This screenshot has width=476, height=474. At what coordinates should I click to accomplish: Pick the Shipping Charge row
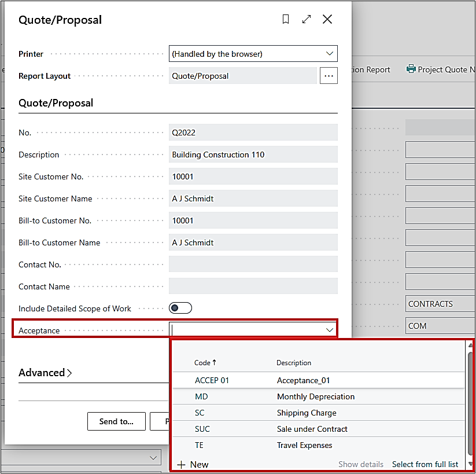(x=306, y=413)
